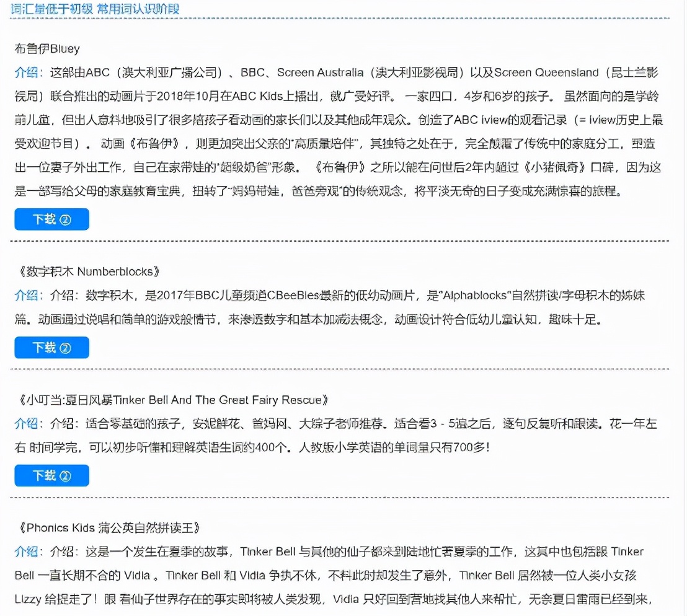Click blue 介绍 label under Tinker Bell title
687x616 pixels.
coord(26,424)
